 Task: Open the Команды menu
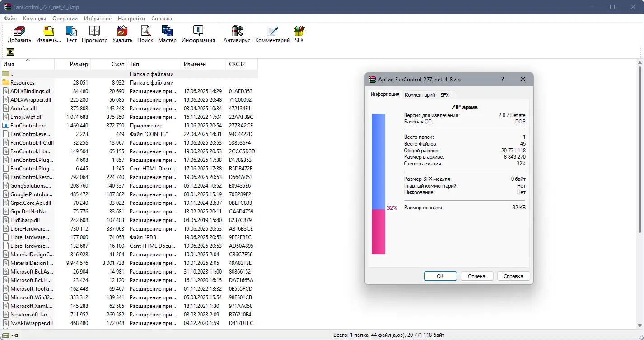click(x=34, y=19)
